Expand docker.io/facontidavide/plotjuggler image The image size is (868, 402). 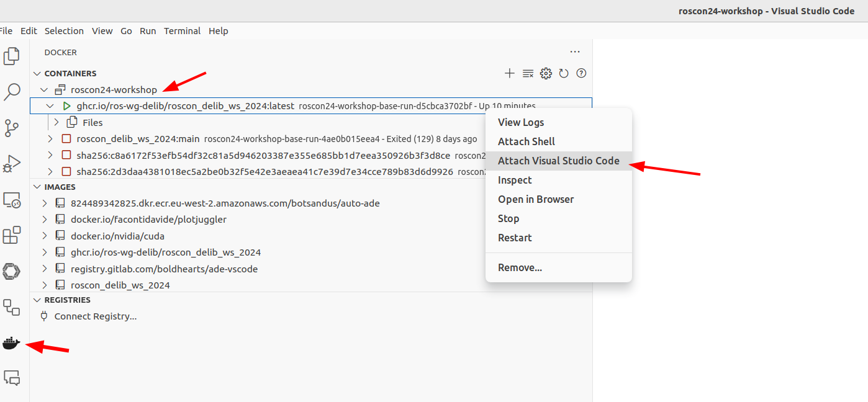[x=44, y=220]
